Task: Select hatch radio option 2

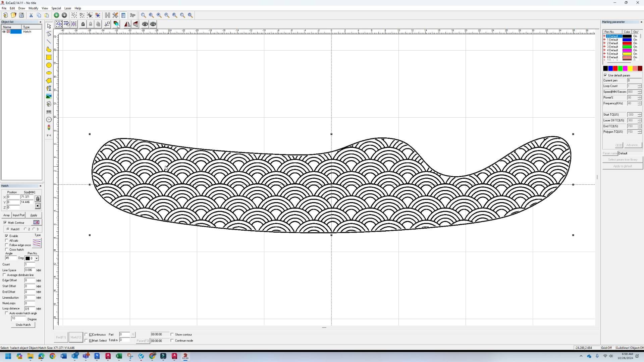Action: tap(25, 229)
